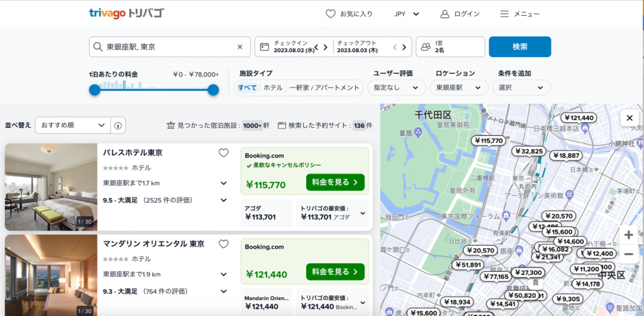Click the ログイン user icon
Screen dimensions: 644x316
pyautogui.click(x=445, y=14)
